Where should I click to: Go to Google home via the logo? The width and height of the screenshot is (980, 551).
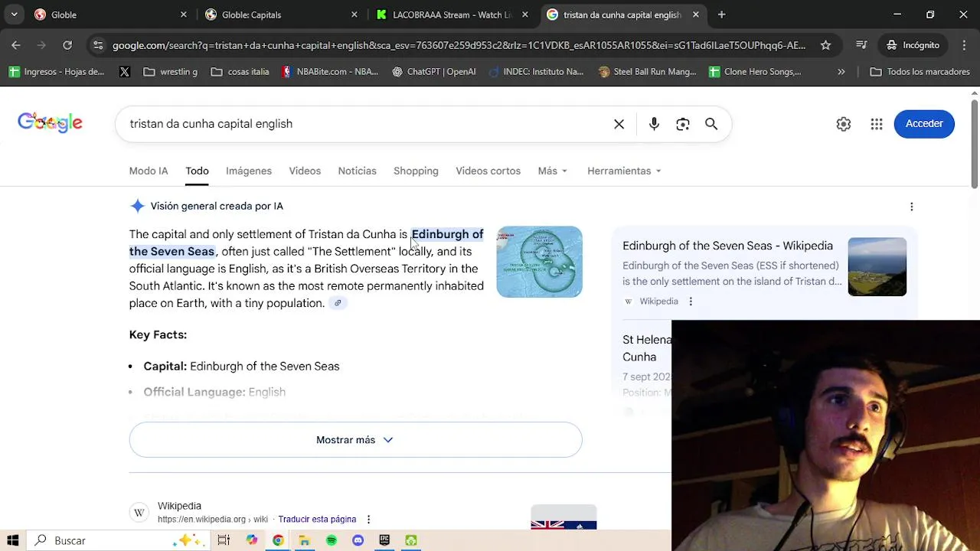50,123
